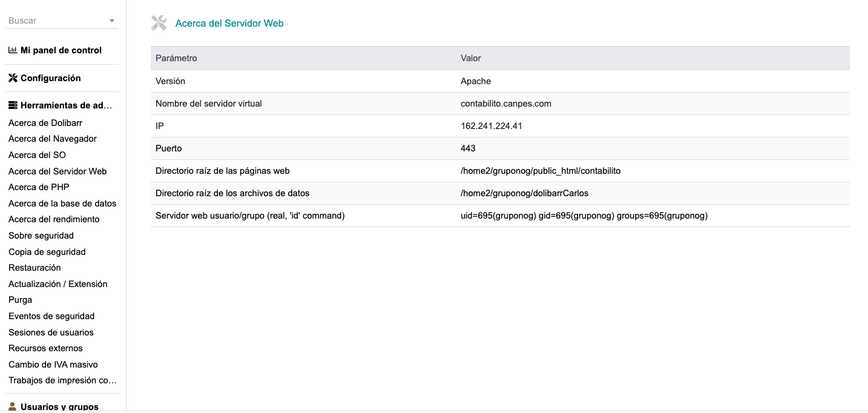Image resolution: width=868 pixels, height=413 pixels.
Task: Click the Puerto parameter cell
Action: (x=169, y=148)
